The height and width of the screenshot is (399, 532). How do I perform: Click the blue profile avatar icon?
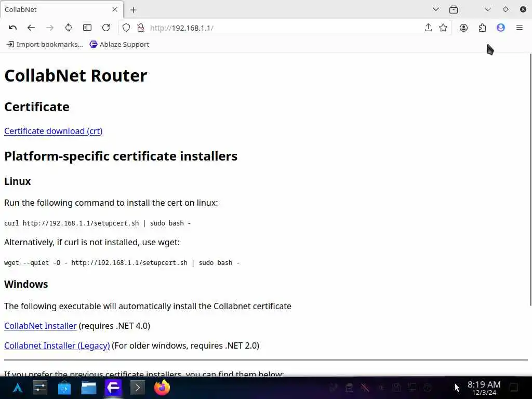pos(501,28)
